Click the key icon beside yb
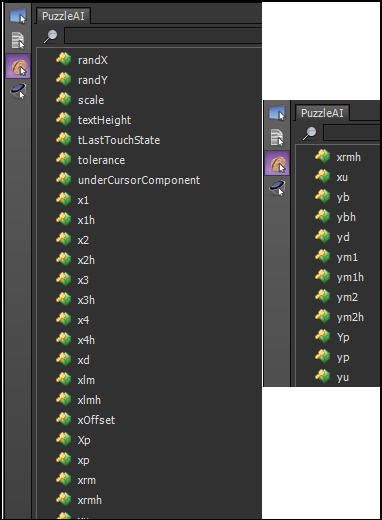The image size is (382, 520). coord(322,197)
